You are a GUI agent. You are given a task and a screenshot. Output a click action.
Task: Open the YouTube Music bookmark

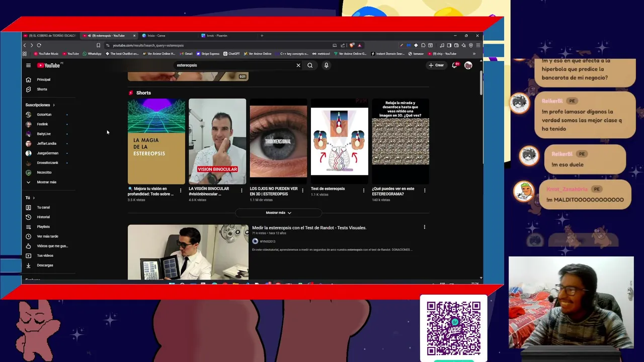[46, 54]
